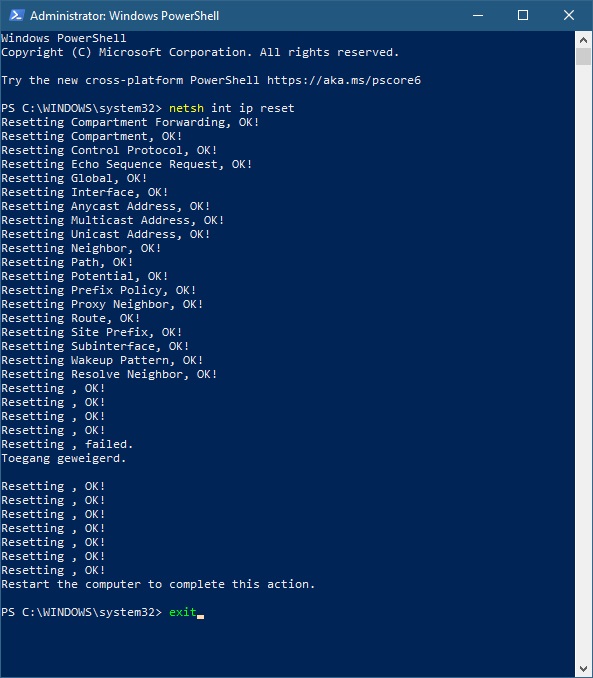Click the Resetting Compartment Forwarding line

tap(130, 122)
